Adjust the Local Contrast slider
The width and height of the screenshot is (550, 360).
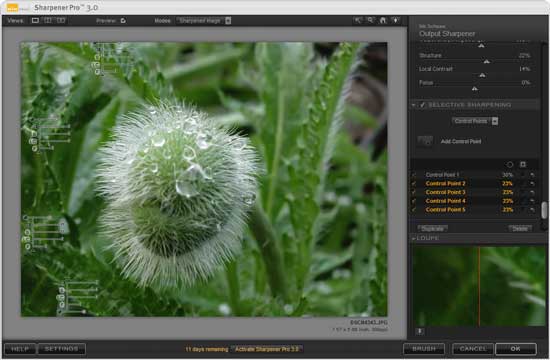point(482,75)
